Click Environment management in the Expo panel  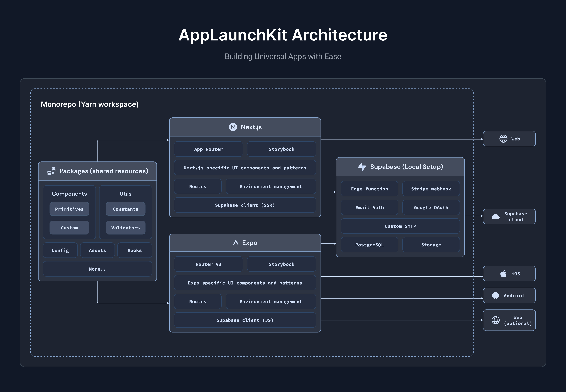click(271, 301)
